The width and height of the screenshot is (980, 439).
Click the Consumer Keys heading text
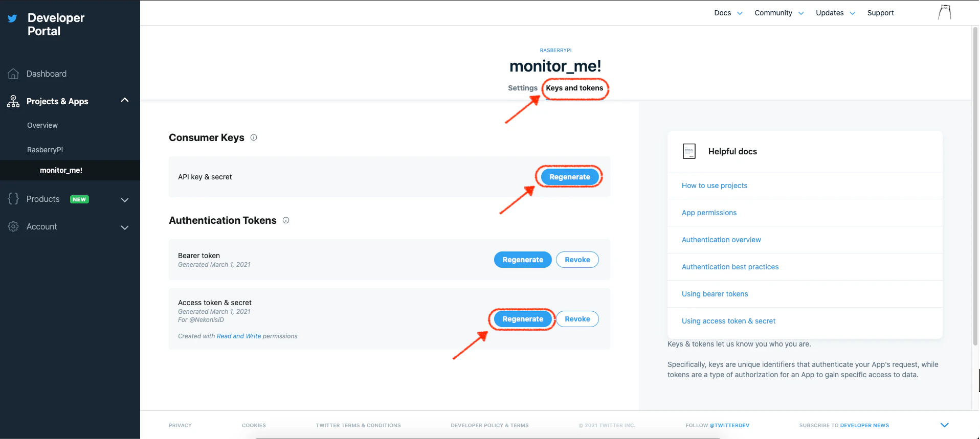(x=207, y=137)
